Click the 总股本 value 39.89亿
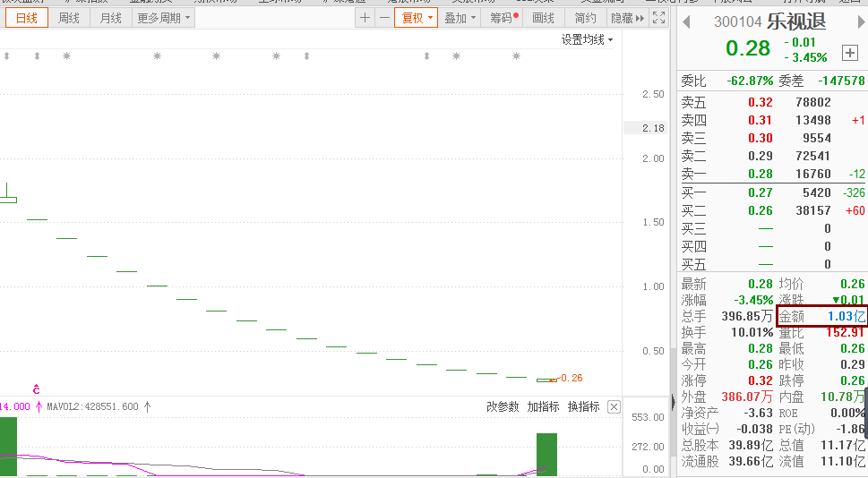The image size is (868, 478). [x=751, y=445]
